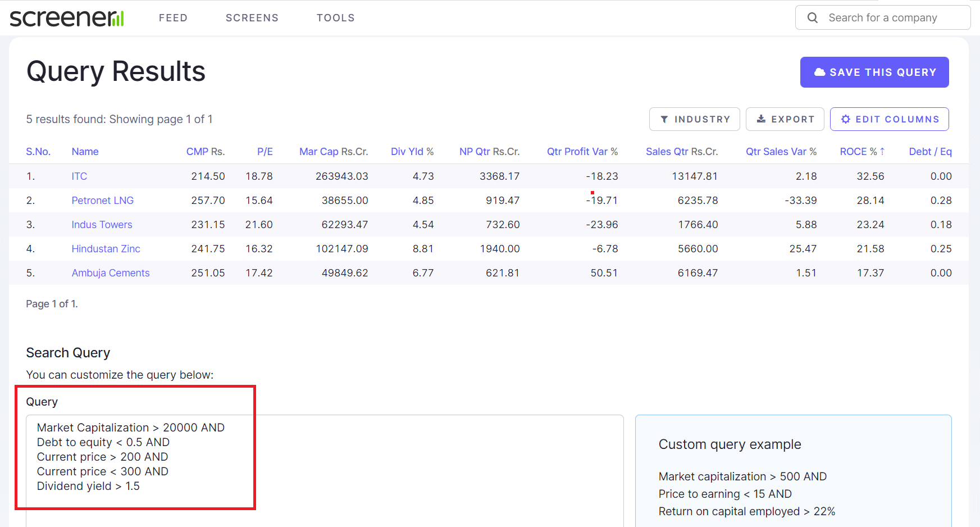Sort by P/E column
980x527 pixels.
pos(265,152)
